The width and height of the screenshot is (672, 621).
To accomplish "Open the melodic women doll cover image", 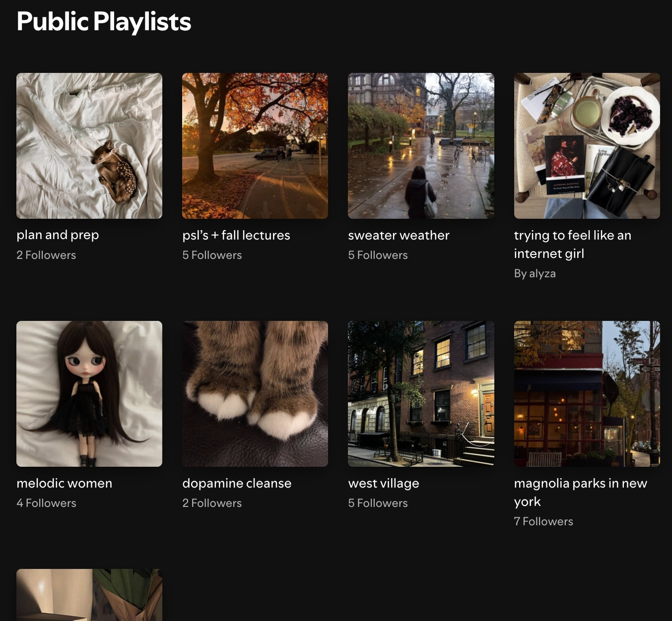I will pyautogui.click(x=89, y=394).
